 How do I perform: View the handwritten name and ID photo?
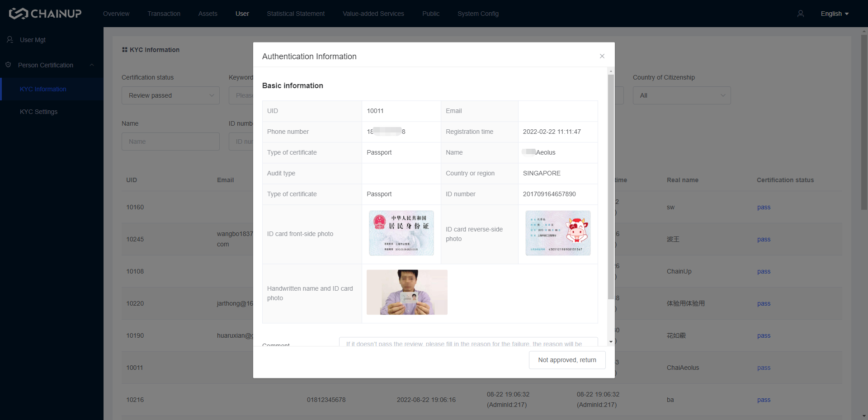pos(406,292)
